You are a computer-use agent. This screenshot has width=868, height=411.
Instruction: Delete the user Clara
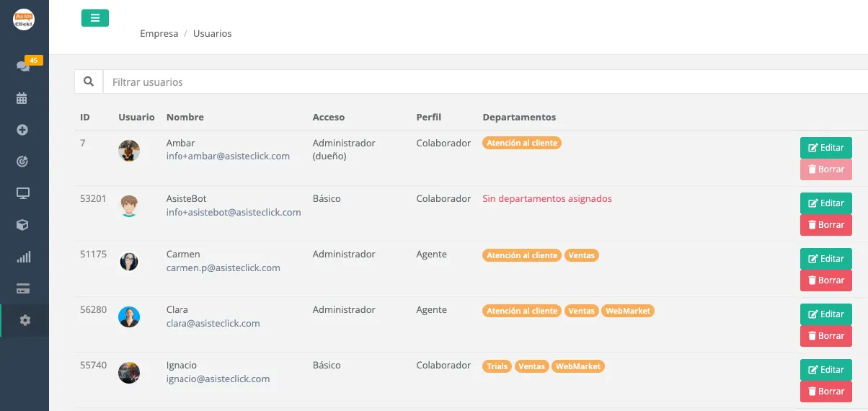coord(826,336)
